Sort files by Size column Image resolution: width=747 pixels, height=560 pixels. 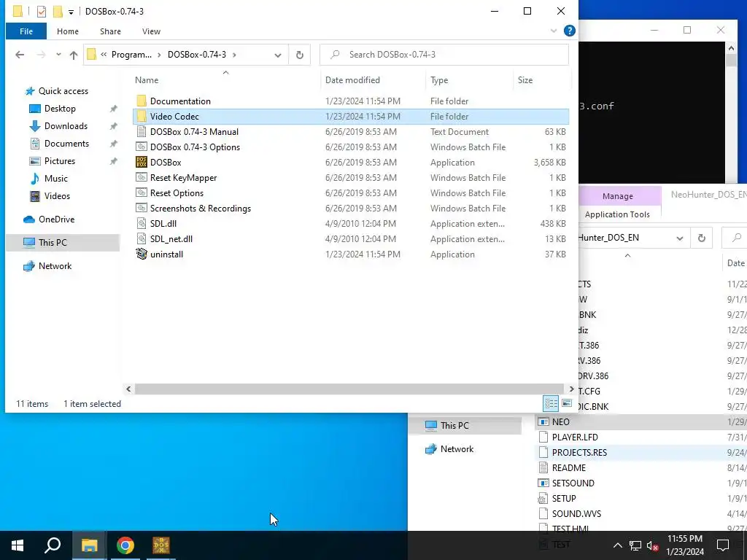coord(525,80)
